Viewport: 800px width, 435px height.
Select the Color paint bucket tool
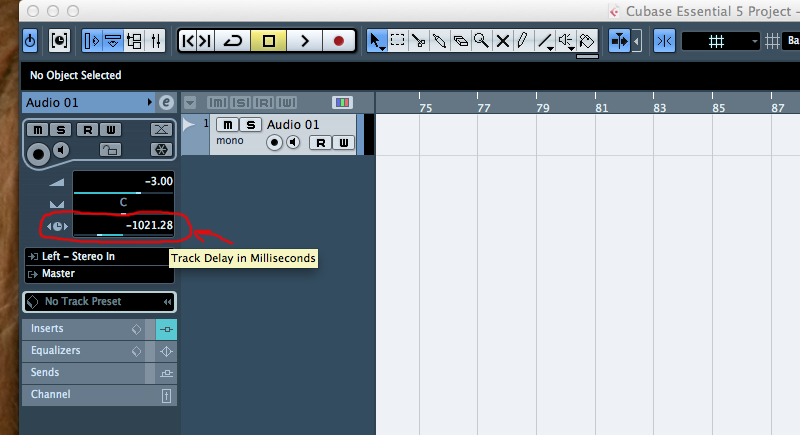(x=587, y=41)
